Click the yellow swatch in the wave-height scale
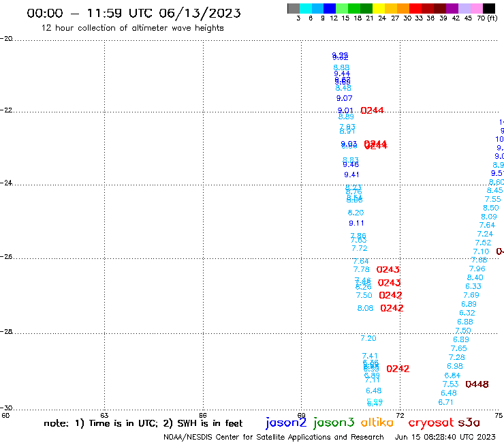Viewport: 504px width, 443px height. pos(379,8)
